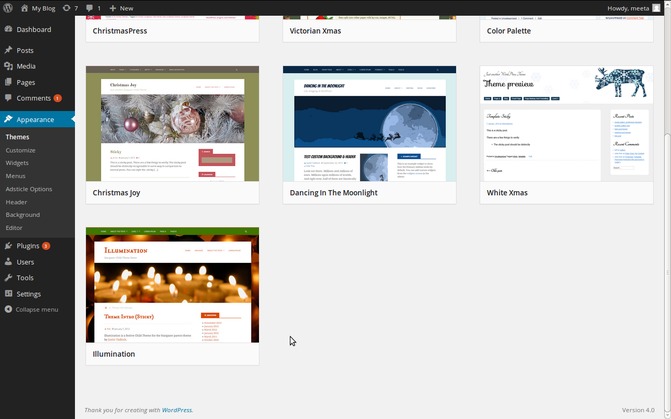Screen dimensions: 671x419
Task: Open the My Blog home icon
Action: pyautogui.click(x=24, y=8)
